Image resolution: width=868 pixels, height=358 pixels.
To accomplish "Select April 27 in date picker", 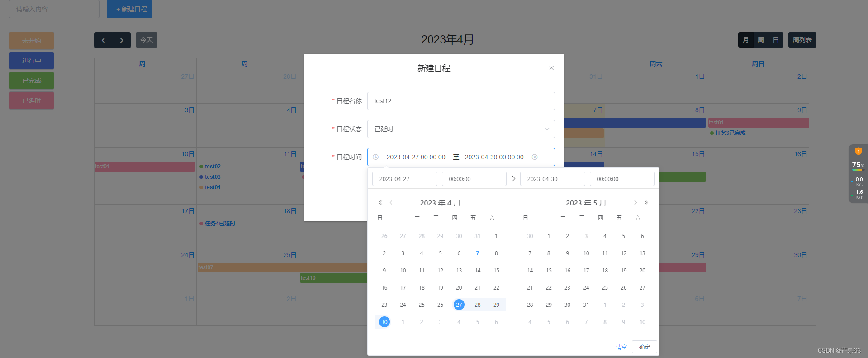I will click(459, 305).
